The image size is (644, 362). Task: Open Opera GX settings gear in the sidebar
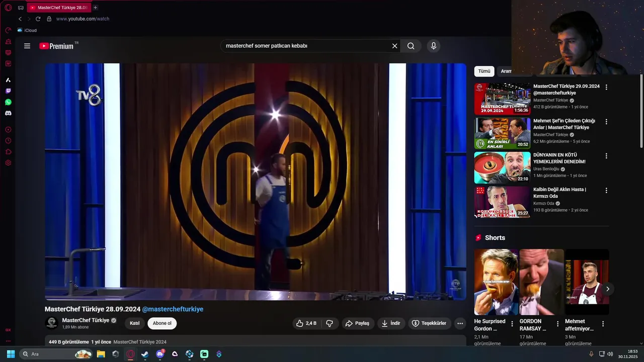click(x=8, y=163)
